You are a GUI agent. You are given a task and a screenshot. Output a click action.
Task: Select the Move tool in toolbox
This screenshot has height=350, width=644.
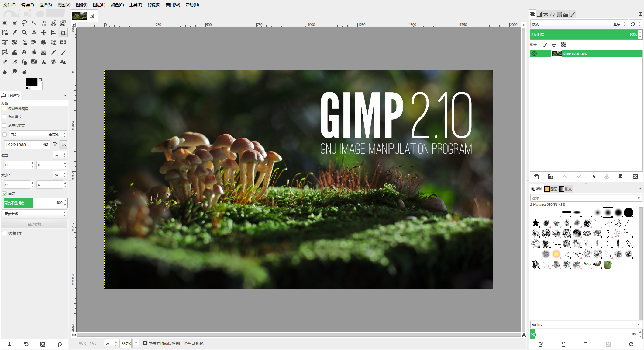click(44, 33)
